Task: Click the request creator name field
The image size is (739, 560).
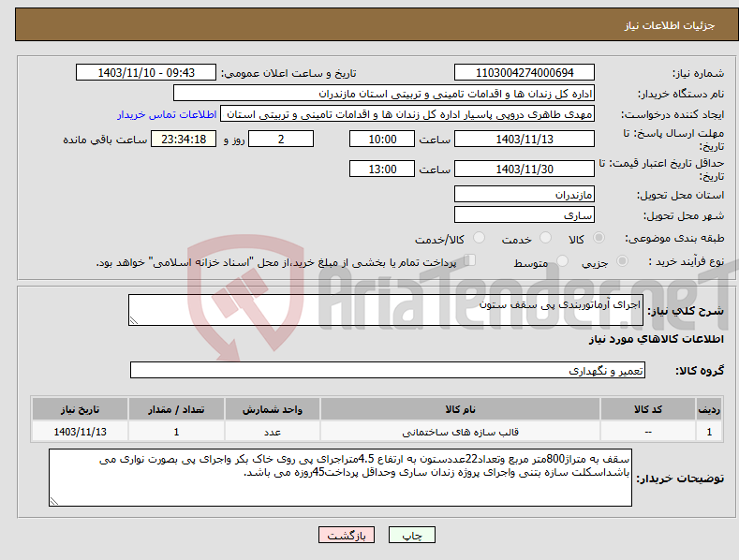Action: [x=407, y=114]
